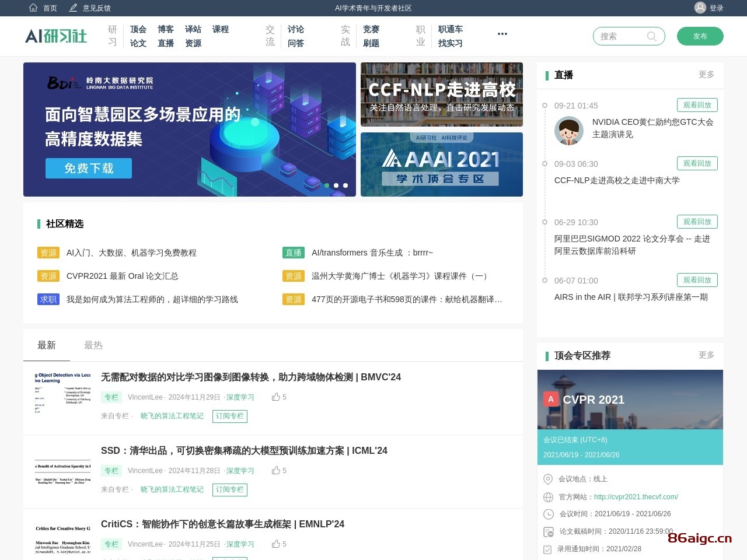The height and width of the screenshot is (560, 747).
Task: Open the 论文 menu item
Action: 138,43
